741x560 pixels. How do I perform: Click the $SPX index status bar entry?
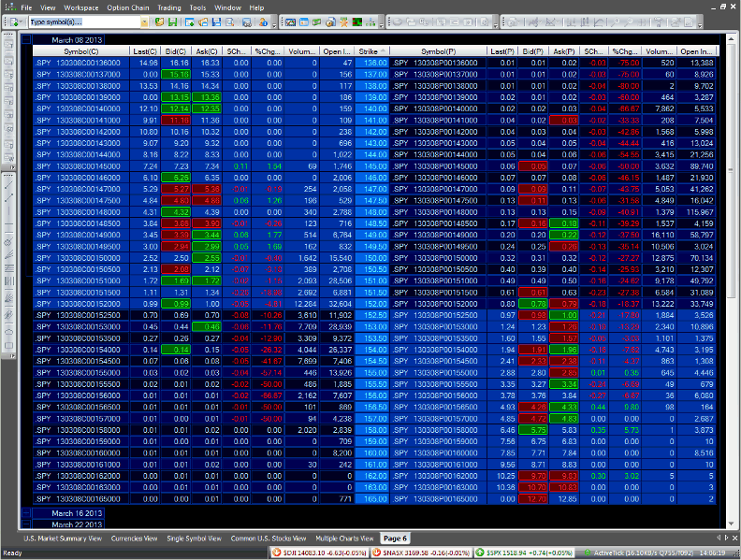525,553
